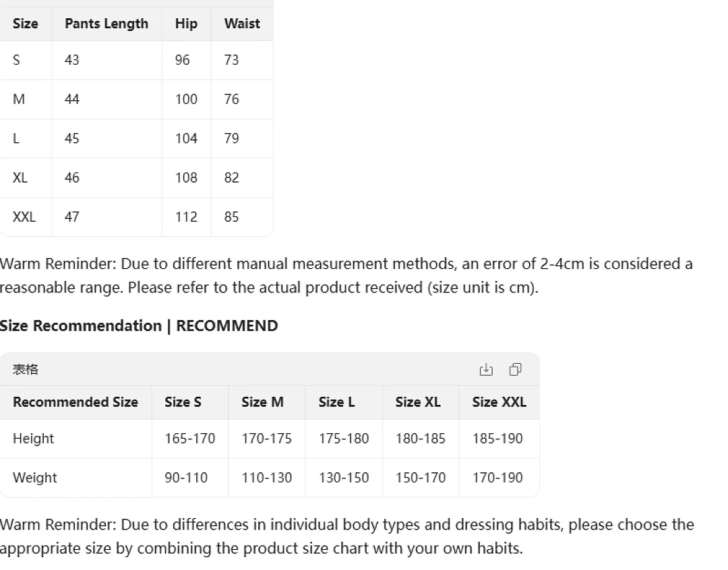Image resolution: width=728 pixels, height=570 pixels.
Task: Click the hip value 112 cell
Action: click(x=186, y=217)
